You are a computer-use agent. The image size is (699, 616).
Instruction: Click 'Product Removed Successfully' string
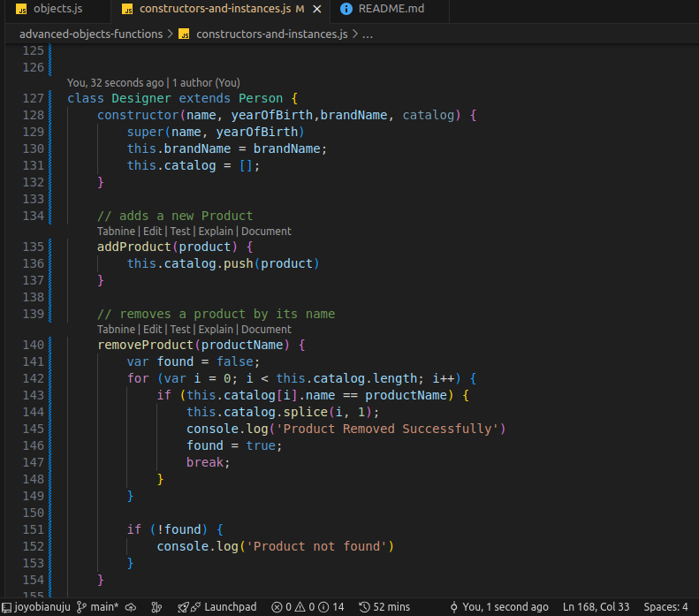(x=387, y=430)
